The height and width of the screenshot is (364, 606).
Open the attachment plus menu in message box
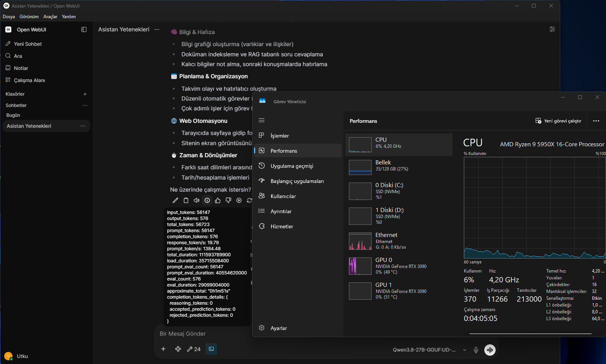163,349
